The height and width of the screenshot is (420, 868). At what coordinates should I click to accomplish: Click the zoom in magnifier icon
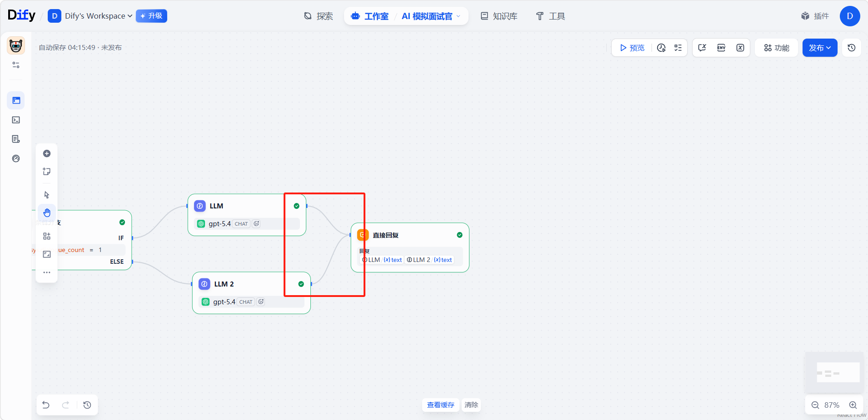tap(853, 405)
